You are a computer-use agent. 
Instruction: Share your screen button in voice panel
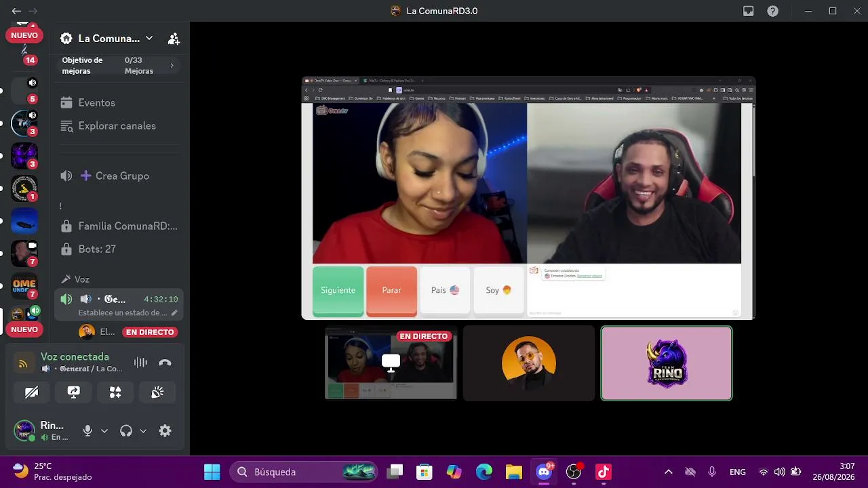point(74,392)
